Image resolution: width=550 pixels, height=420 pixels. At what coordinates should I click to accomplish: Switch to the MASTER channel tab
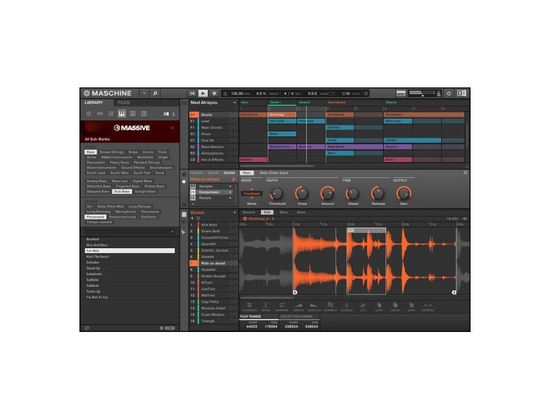(x=196, y=173)
